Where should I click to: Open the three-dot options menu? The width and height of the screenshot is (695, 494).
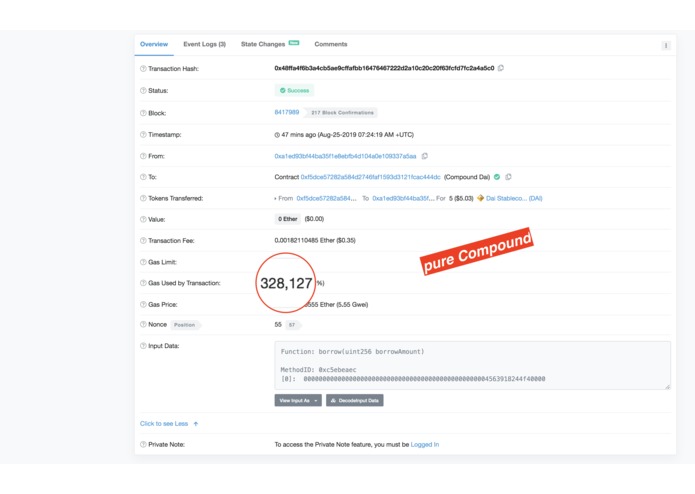coord(665,46)
